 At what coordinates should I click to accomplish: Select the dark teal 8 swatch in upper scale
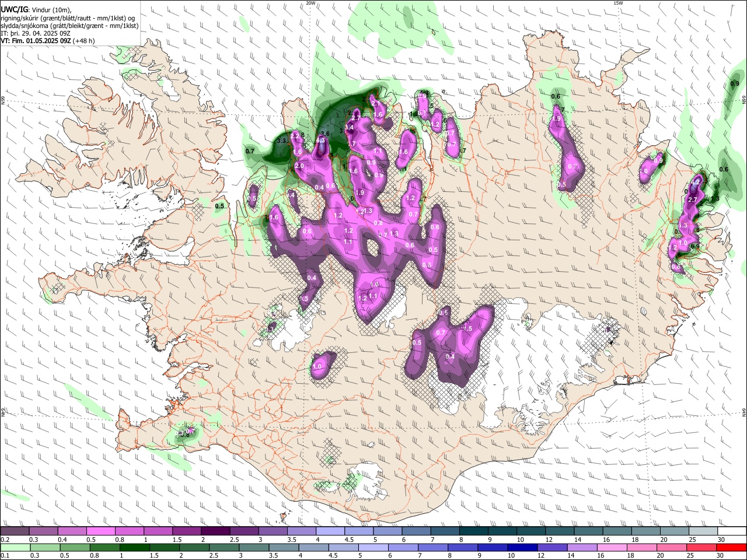[473, 531]
